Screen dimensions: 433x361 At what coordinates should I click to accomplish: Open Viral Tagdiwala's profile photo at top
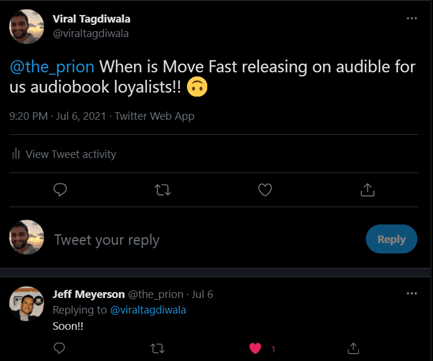26,26
